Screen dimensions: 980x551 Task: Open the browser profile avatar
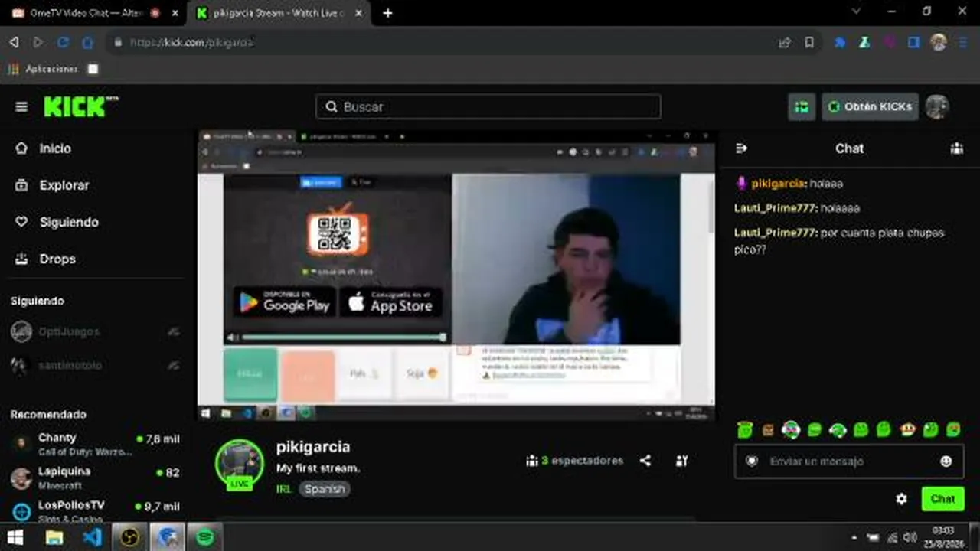pos(939,43)
